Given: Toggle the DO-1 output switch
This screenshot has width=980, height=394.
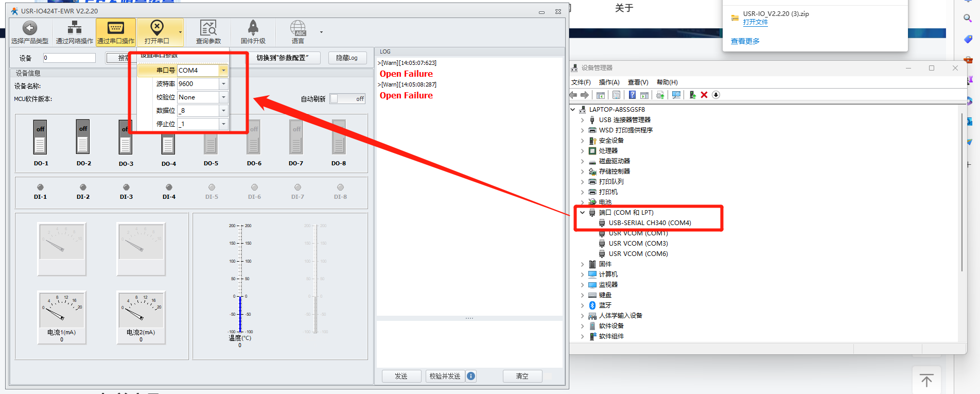Looking at the screenshot, I should tap(40, 138).
